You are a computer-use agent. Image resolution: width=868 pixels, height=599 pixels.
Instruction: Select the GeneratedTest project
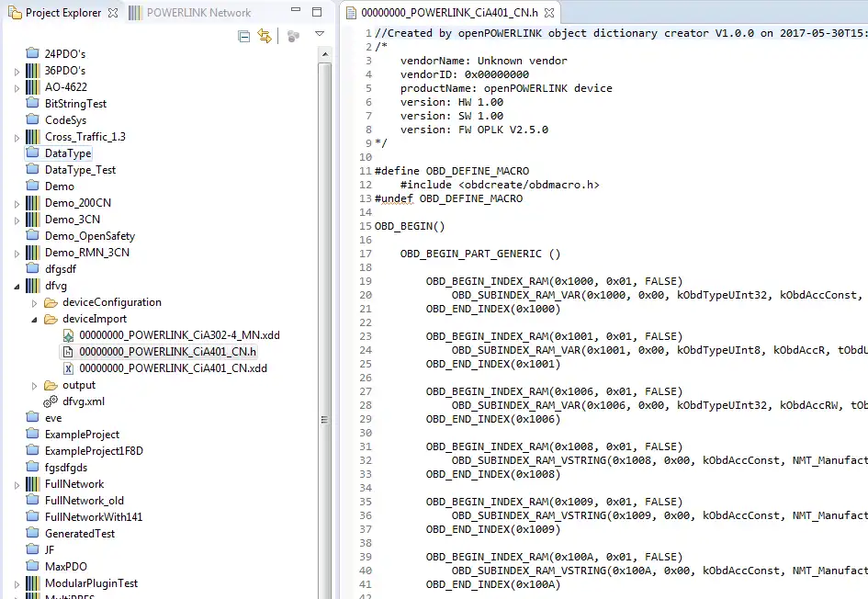point(80,534)
